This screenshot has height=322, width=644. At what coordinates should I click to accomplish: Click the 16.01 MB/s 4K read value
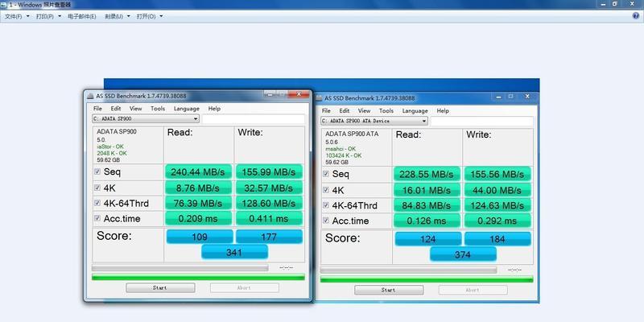(427, 190)
